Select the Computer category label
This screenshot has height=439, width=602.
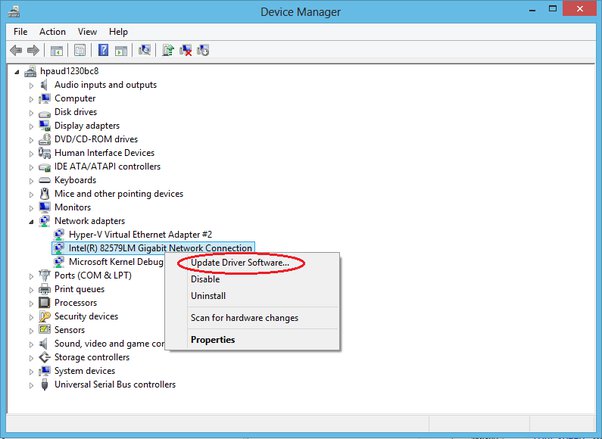(x=75, y=98)
